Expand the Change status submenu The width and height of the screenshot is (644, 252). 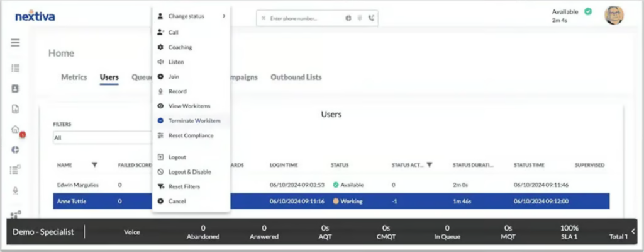pos(191,16)
